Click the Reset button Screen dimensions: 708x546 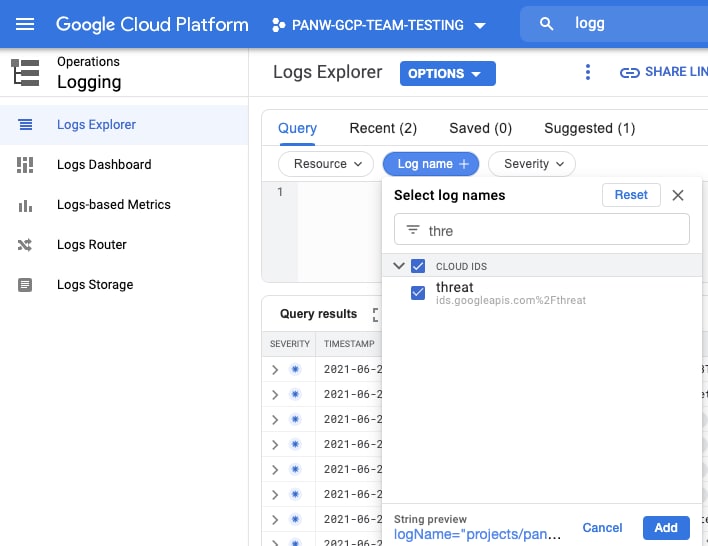click(631, 195)
